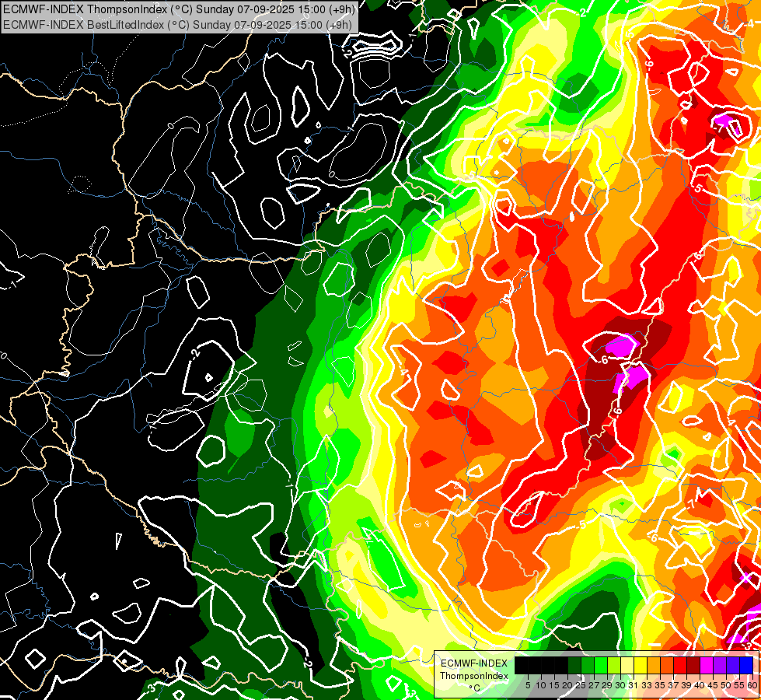Click the legend tick value 50
Screen dimensions: 761x700
click(727, 685)
